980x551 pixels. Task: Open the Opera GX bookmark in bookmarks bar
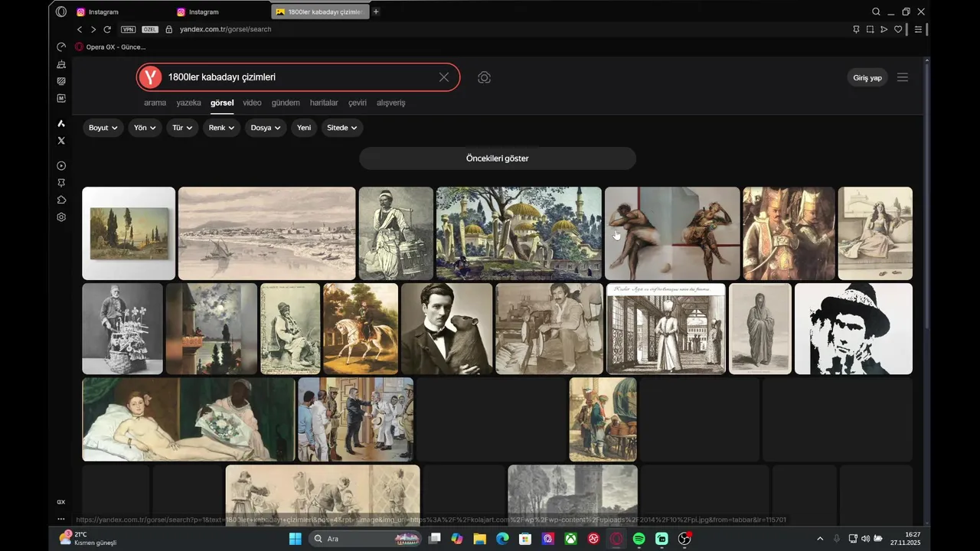tap(110, 47)
